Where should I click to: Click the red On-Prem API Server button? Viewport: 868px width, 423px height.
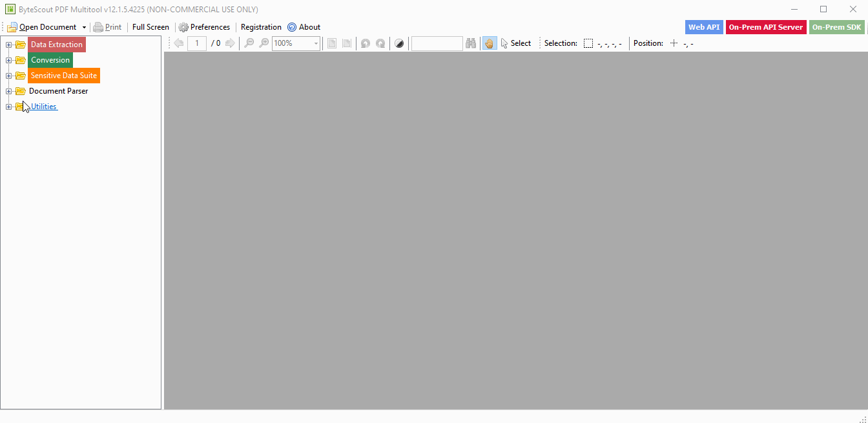coord(766,27)
